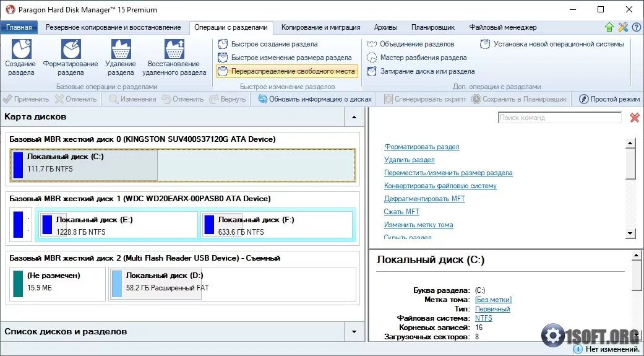This screenshot has width=644, height=356.
Task: Launch Быстрое создание раздела
Action: tap(268, 44)
